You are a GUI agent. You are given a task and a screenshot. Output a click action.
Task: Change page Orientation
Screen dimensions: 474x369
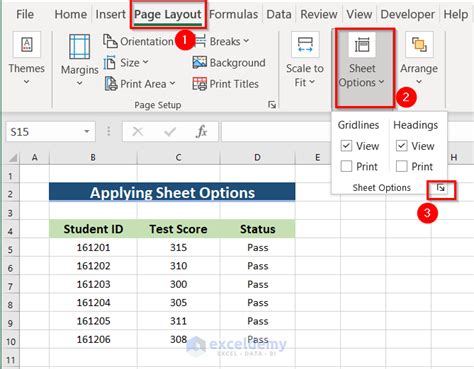138,42
